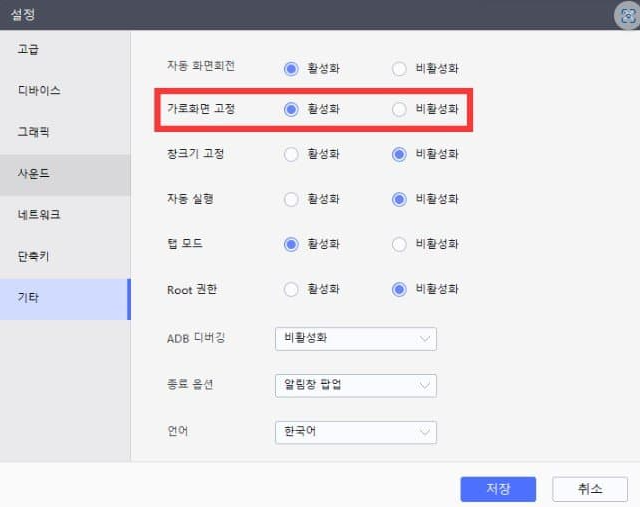Screen dimensions: 640x507
Task: Go to the 단축키 settings tab
Action: click(65, 257)
